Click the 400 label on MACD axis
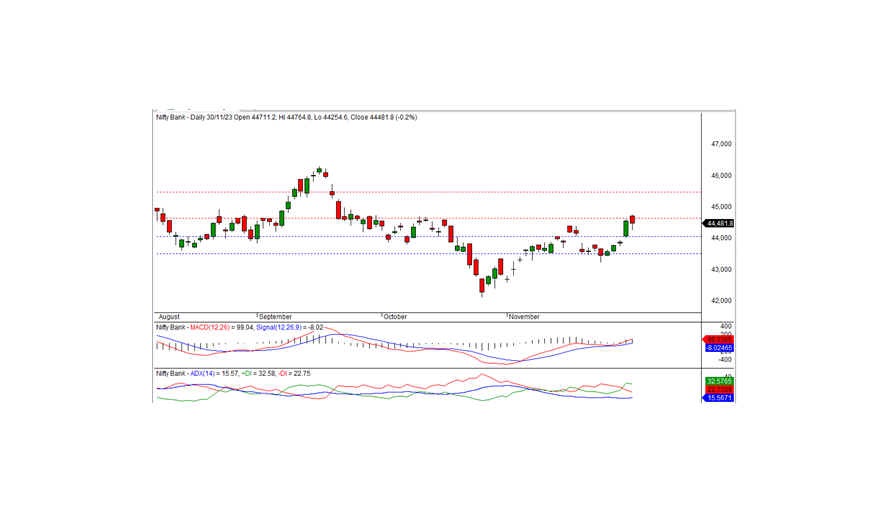885x526 pixels. point(726,326)
